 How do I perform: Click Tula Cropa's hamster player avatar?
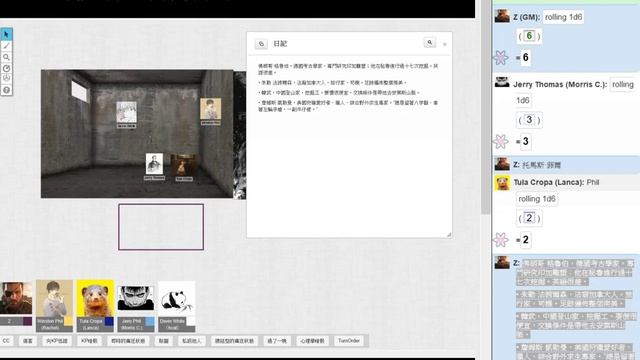point(95,298)
